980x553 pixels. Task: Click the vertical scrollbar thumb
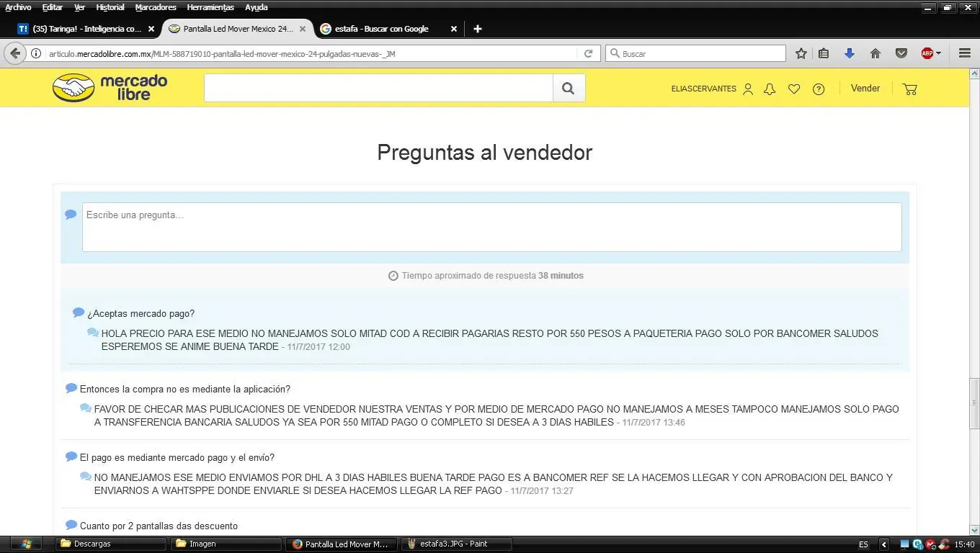pyautogui.click(x=974, y=403)
